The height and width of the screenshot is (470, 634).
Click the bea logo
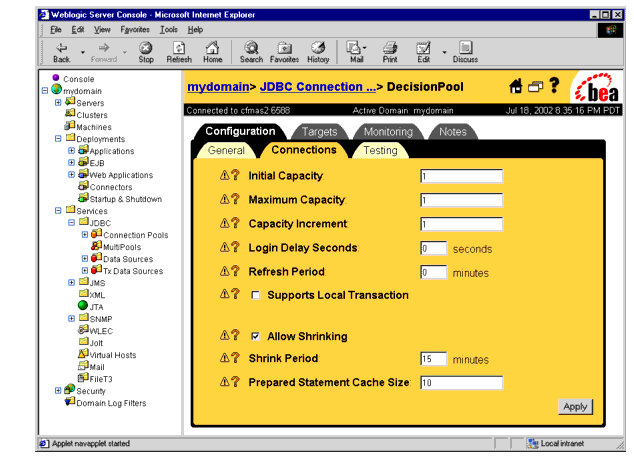596,87
